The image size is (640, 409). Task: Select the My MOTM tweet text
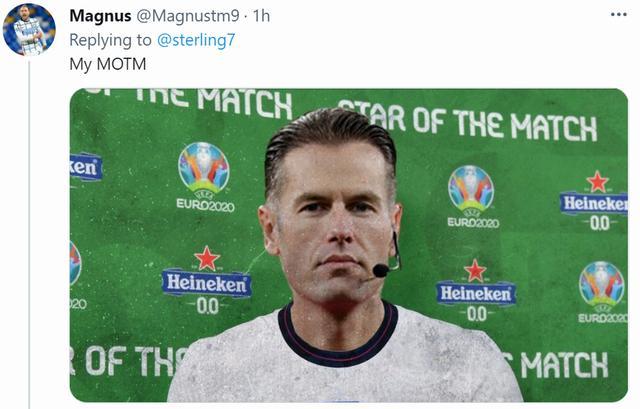coord(108,64)
